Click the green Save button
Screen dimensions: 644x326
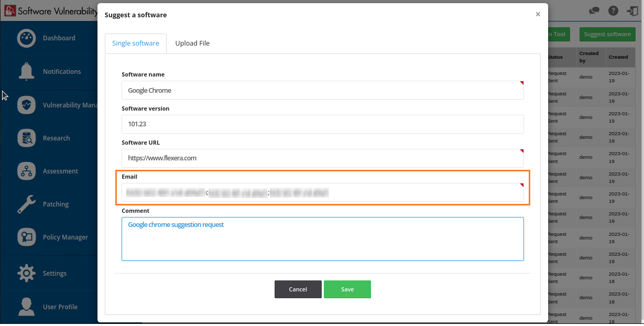pyautogui.click(x=347, y=289)
